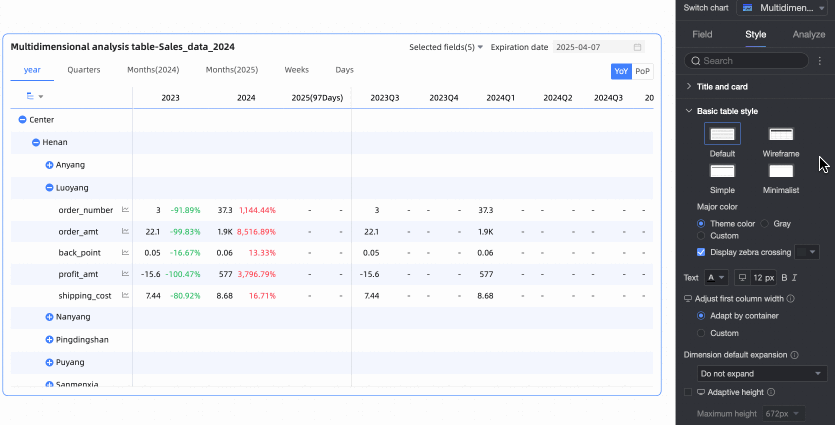Image resolution: width=835 pixels, height=425 pixels.
Task: Open trend chart icon for profit_amt
Action: [x=125, y=274]
